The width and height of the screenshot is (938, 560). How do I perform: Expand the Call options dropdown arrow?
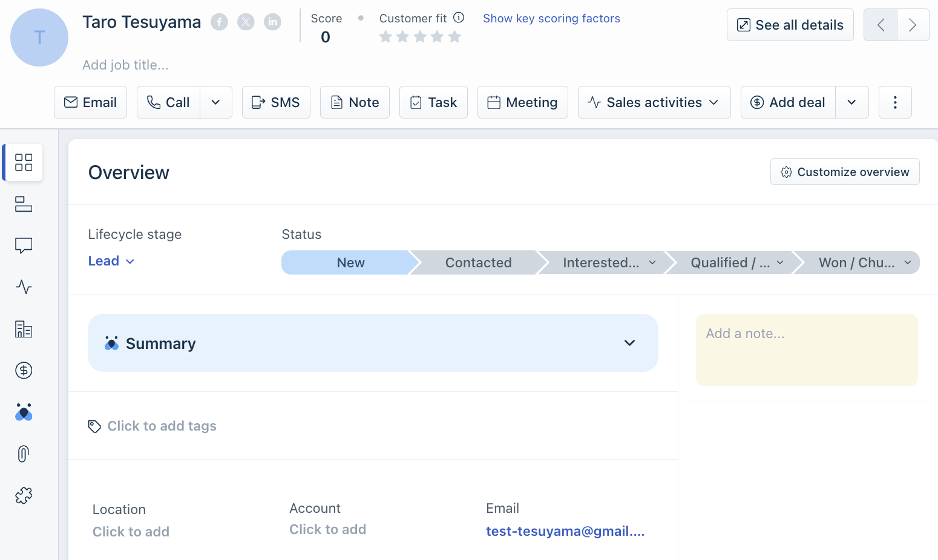(x=215, y=102)
